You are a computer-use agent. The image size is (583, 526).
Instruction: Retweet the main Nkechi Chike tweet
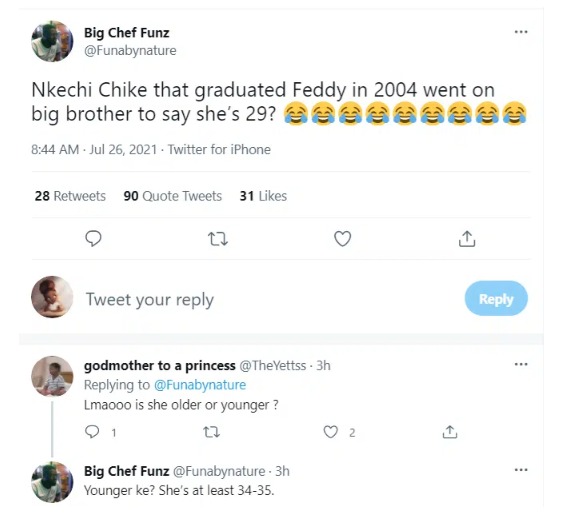point(218,239)
